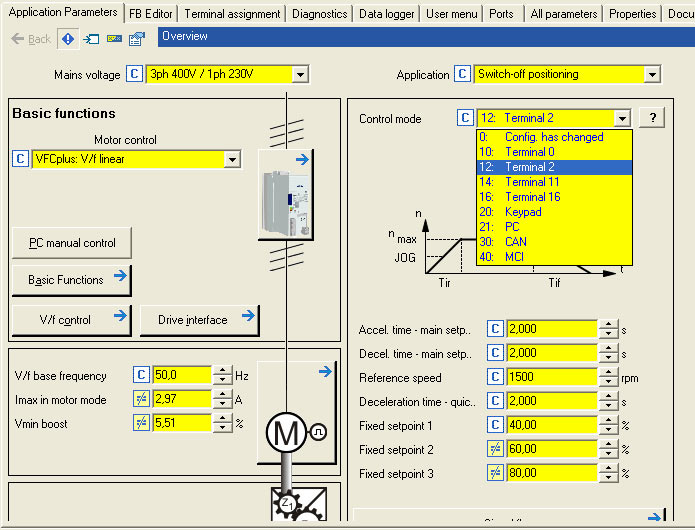
Task: Click the properties window toolbar icon
Action: tap(136, 38)
